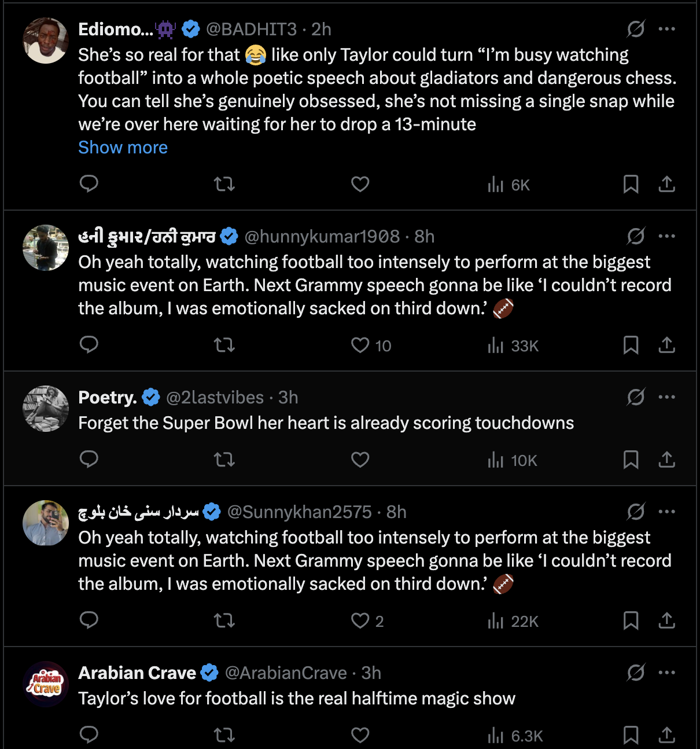Reply to the @BADHIT3 tweet
The height and width of the screenshot is (749, 700).
[x=89, y=184]
